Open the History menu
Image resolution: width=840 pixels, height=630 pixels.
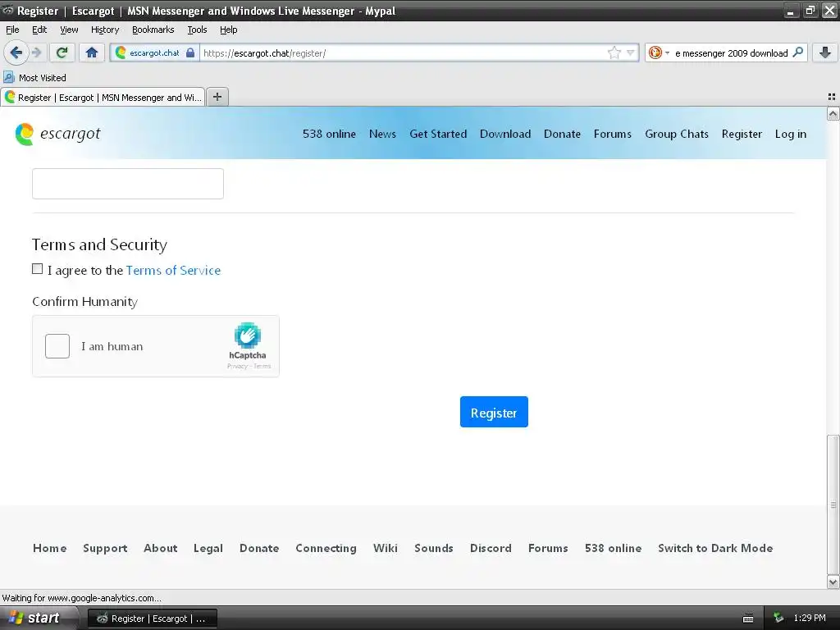[105, 30]
